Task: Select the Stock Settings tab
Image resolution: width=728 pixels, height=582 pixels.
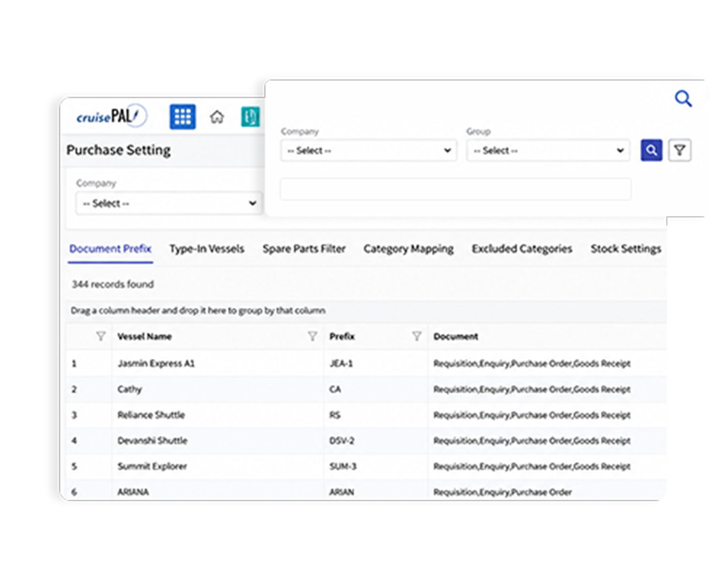Action: (626, 249)
